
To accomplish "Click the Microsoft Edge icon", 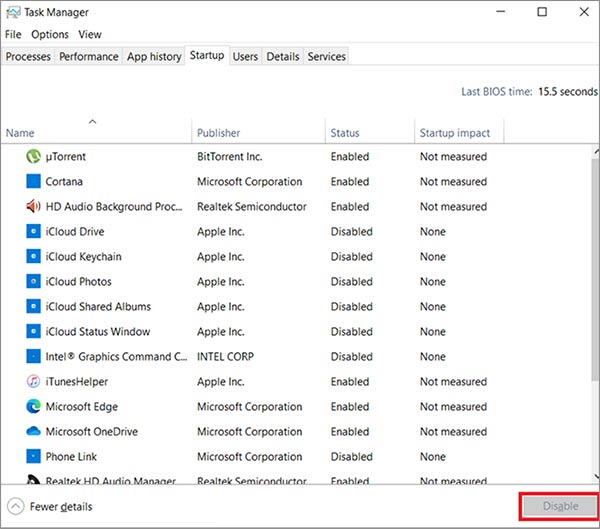I will pyautogui.click(x=33, y=406).
